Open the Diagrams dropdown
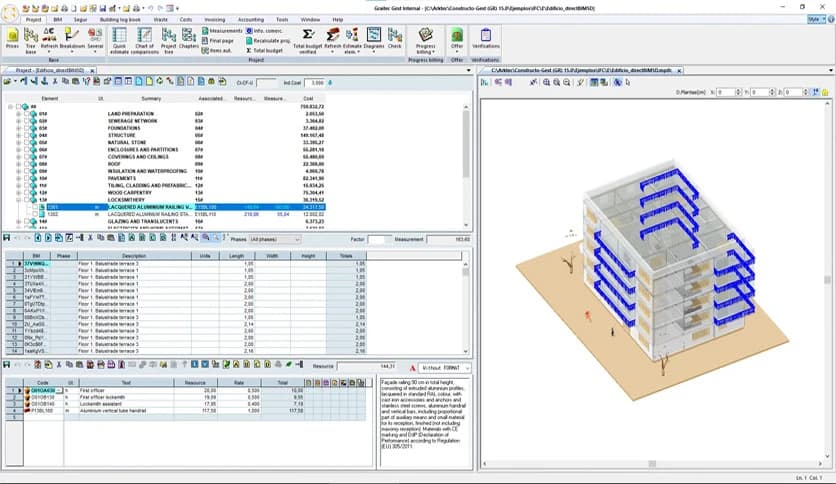The image size is (836, 484). [x=373, y=41]
